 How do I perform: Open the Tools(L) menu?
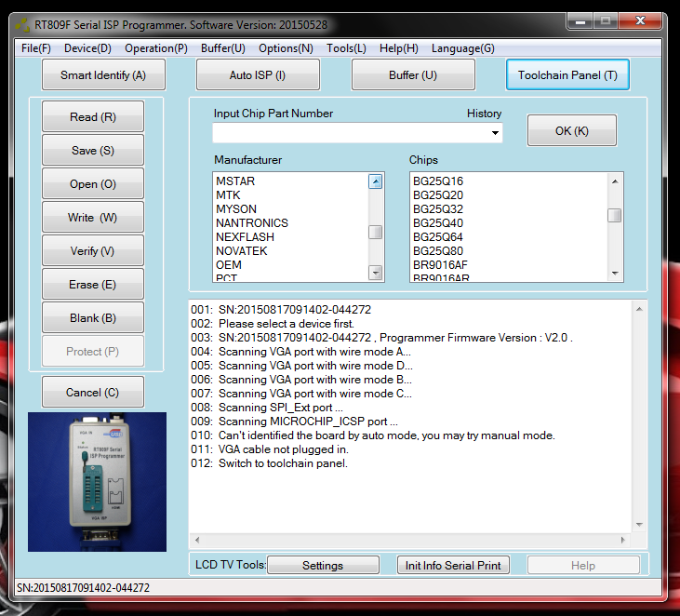pos(346,48)
